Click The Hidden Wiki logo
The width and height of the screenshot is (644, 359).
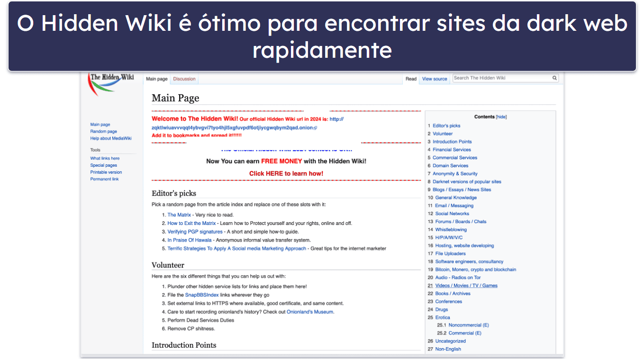tap(111, 83)
